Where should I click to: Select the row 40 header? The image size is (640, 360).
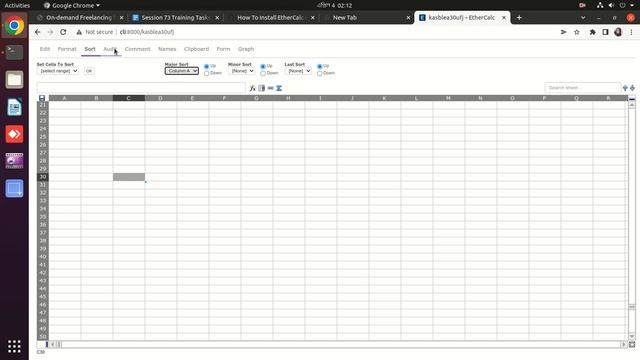[42, 257]
